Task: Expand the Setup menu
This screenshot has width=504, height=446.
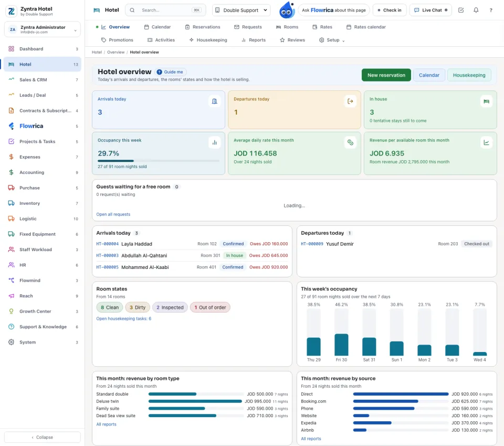Action: 332,40
